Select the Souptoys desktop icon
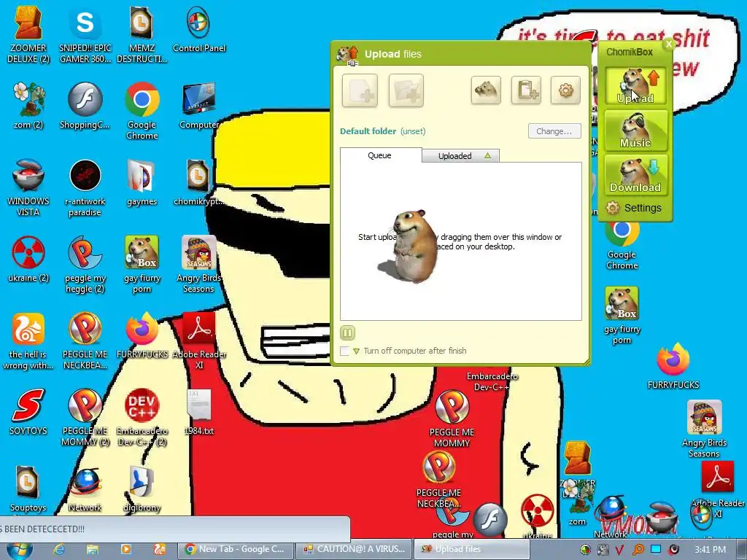 pyautogui.click(x=28, y=489)
